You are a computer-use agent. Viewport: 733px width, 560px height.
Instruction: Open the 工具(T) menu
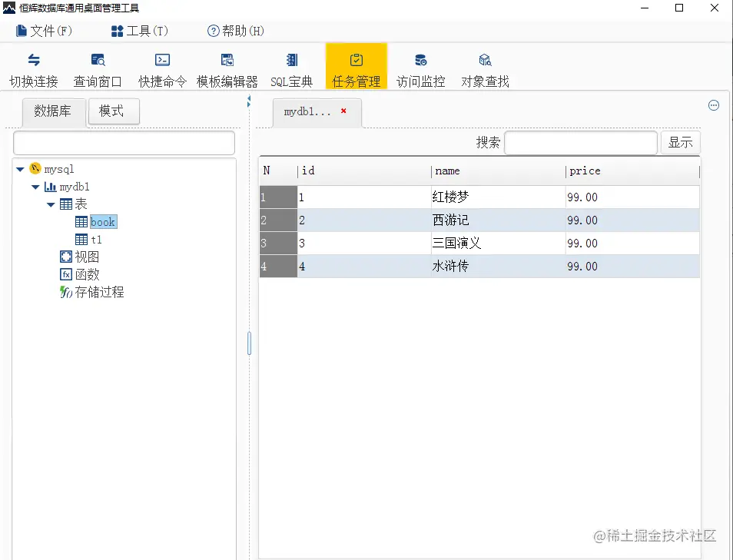point(140,31)
